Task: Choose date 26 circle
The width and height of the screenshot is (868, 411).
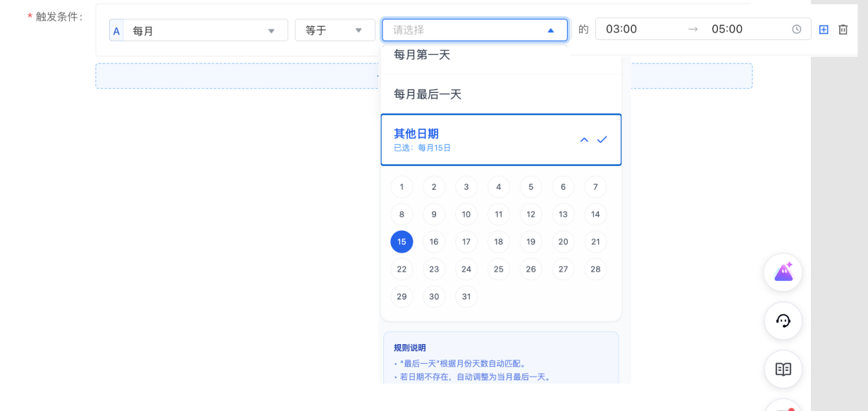Action: [531, 270]
